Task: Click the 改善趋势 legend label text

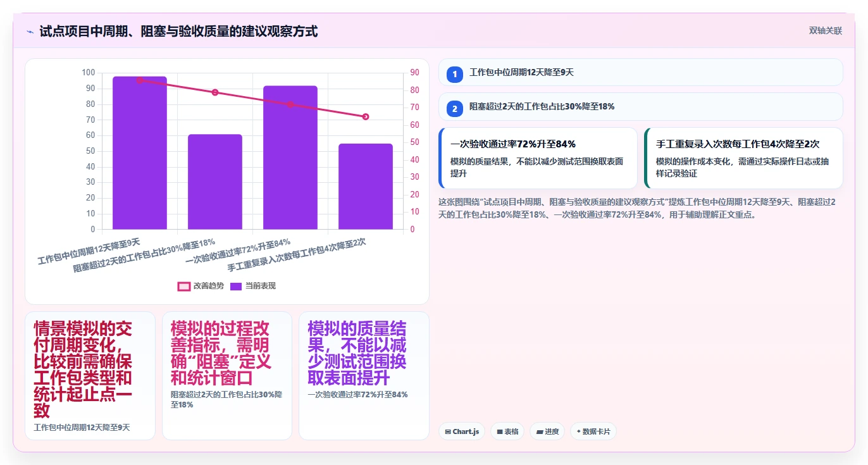Action: 208,287
